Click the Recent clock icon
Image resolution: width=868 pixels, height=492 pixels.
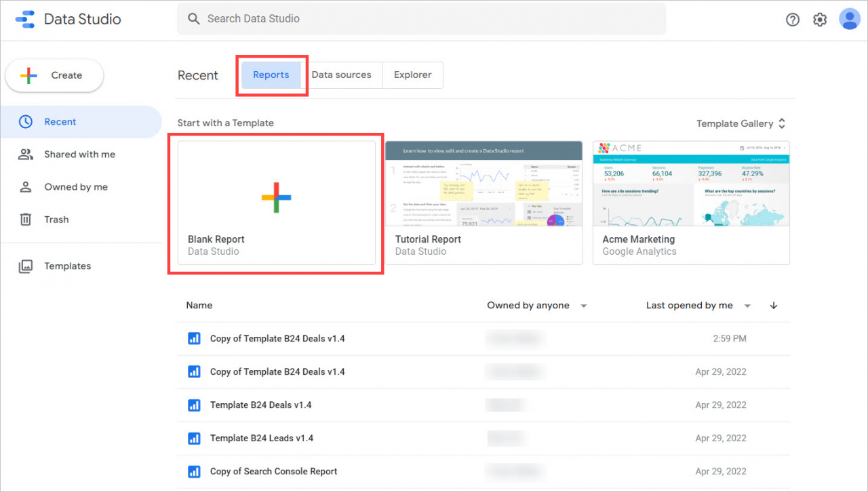(25, 122)
